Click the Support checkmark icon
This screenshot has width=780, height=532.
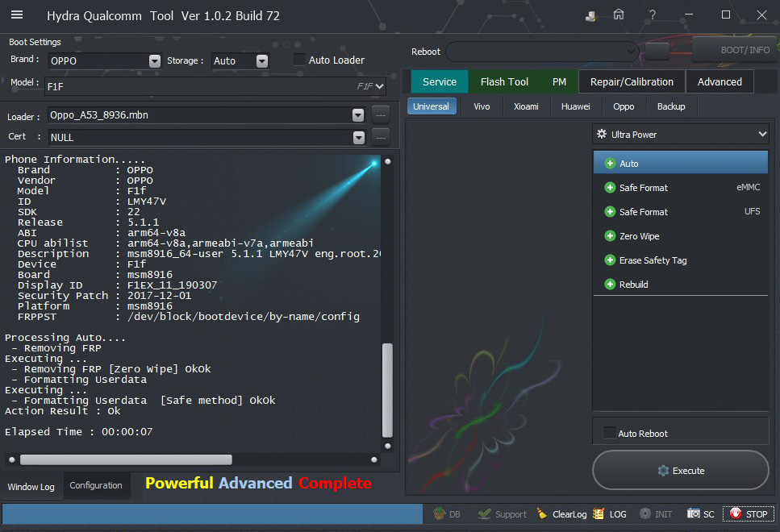484,513
